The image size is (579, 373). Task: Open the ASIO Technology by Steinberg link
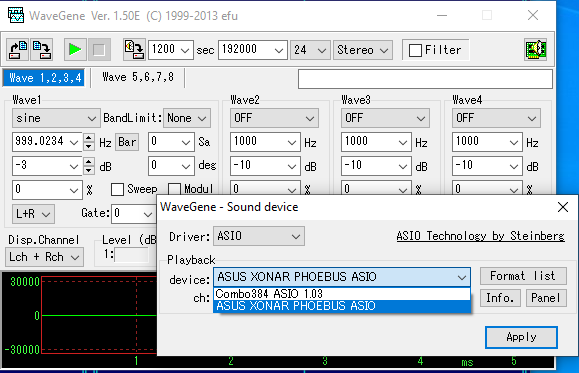click(480, 236)
